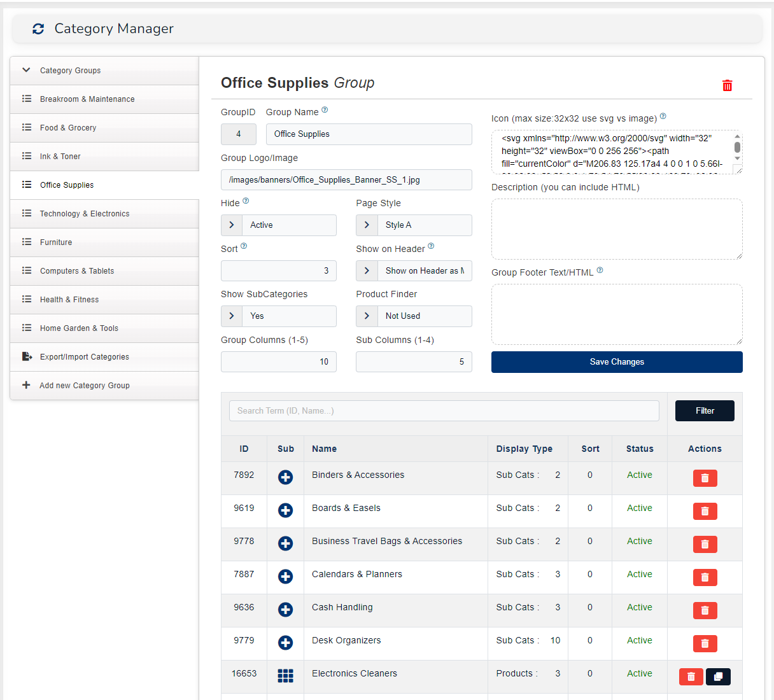Delete the Office Supplies group via trash icon
Screen dimensions: 774x700
click(727, 85)
